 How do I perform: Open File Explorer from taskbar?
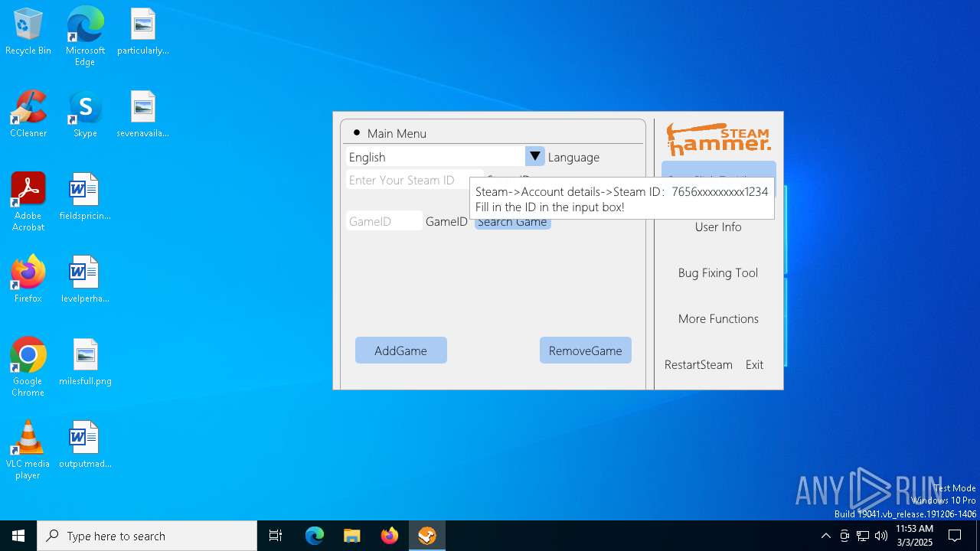click(x=352, y=536)
